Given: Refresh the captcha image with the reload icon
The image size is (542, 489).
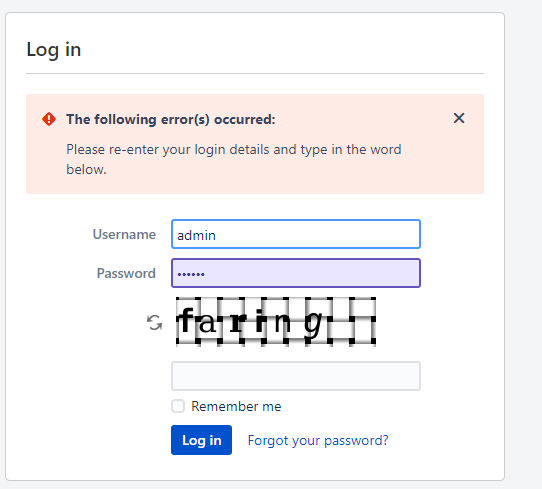Looking at the screenshot, I should pyautogui.click(x=154, y=322).
